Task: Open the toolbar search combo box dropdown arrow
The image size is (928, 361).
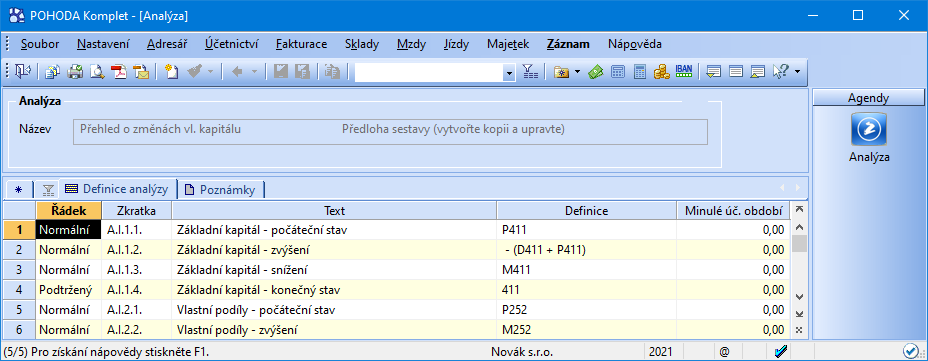Action: click(510, 73)
